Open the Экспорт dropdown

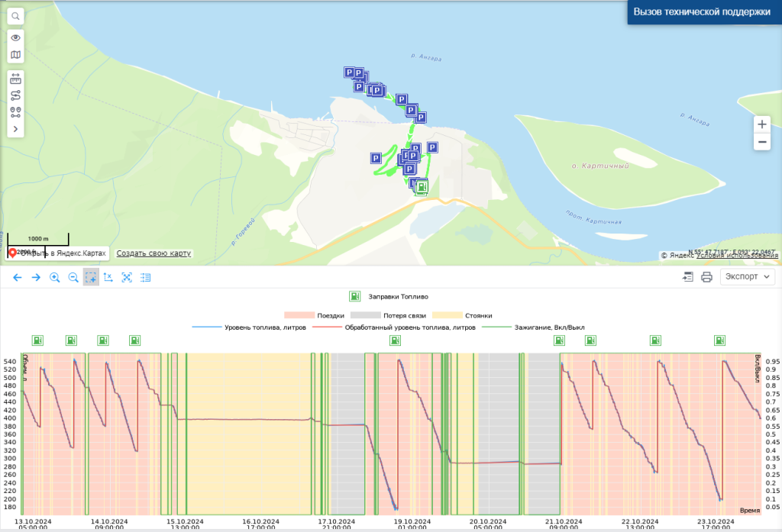pos(747,276)
